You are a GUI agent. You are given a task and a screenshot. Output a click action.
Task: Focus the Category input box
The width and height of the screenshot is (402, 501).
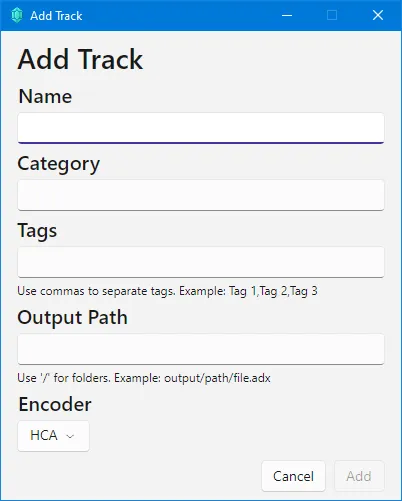point(201,195)
